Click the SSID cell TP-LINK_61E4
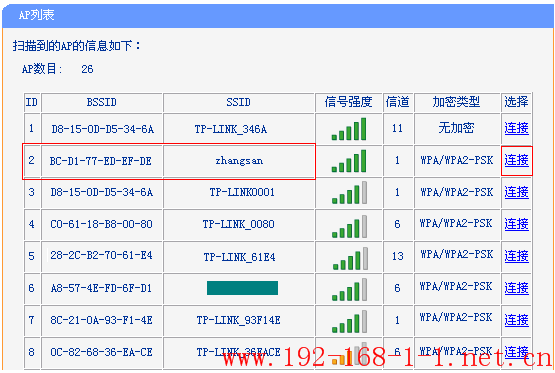Screen dimensions: 555x373 pos(239,257)
